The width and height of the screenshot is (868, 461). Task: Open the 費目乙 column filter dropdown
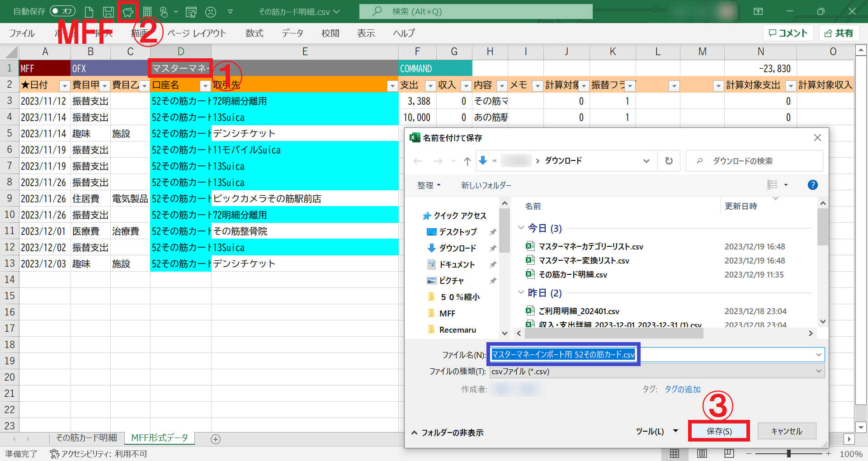coord(144,85)
